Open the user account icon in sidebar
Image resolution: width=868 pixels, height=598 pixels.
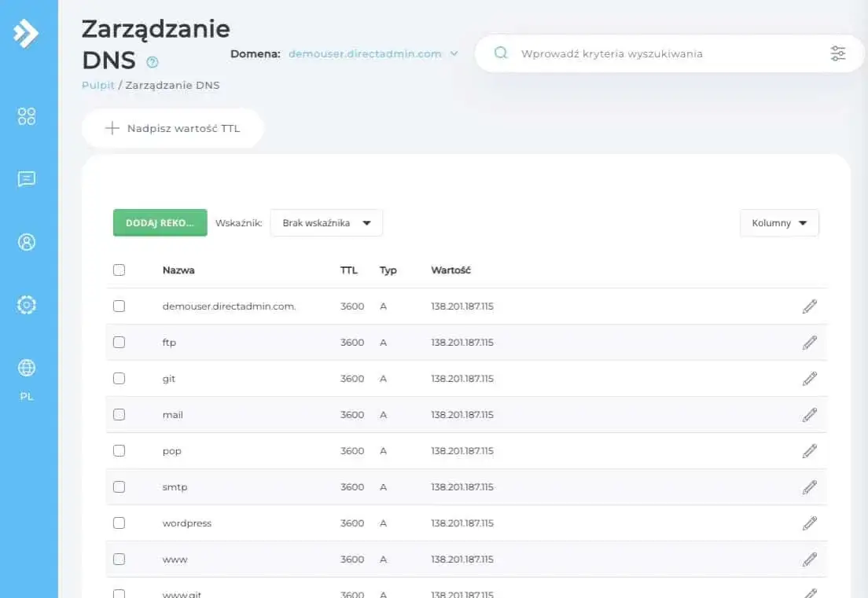[27, 241]
